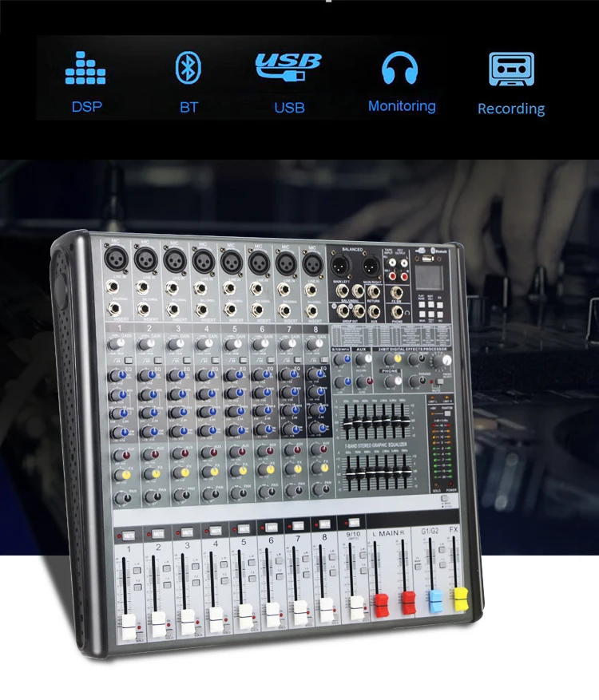The height and width of the screenshot is (700, 599).
Task: Mute channel 1 on the mixer
Action: click(x=129, y=535)
